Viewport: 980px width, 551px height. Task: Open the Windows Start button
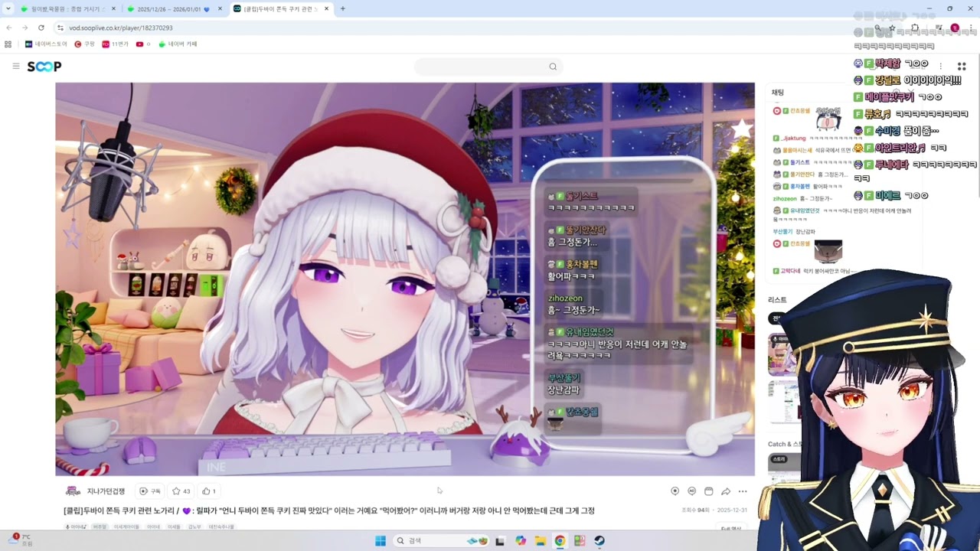(x=381, y=541)
